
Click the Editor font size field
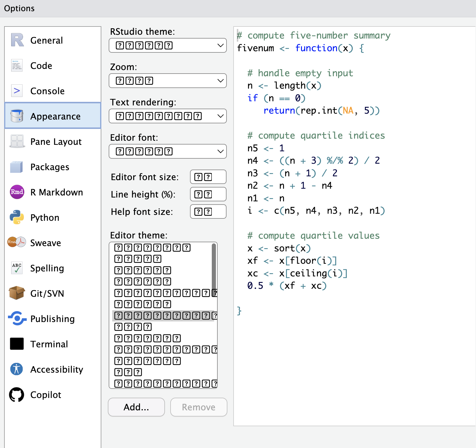[208, 177]
